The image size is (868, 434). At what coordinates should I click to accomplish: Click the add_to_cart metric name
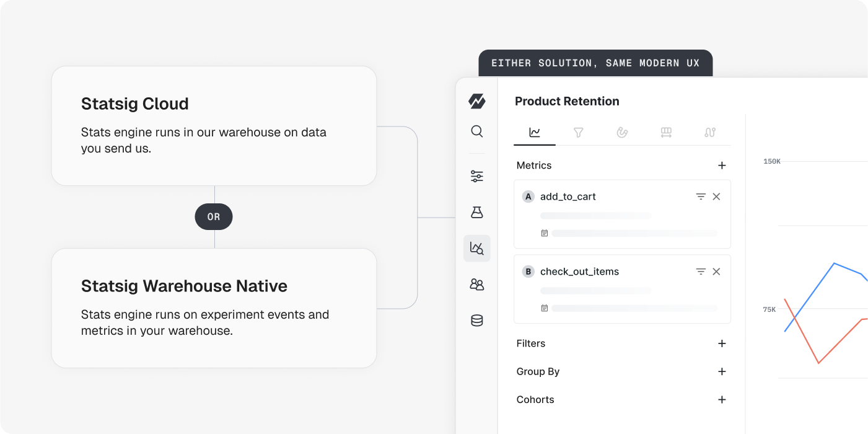(568, 197)
